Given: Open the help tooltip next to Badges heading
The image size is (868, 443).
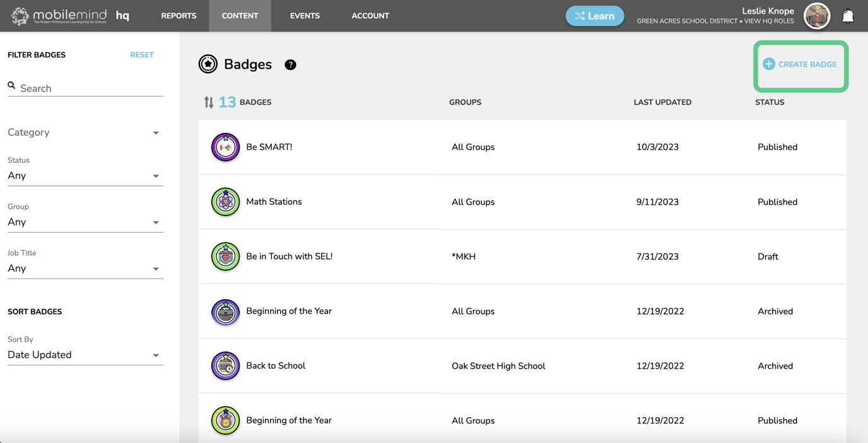Looking at the screenshot, I should pyautogui.click(x=290, y=64).
